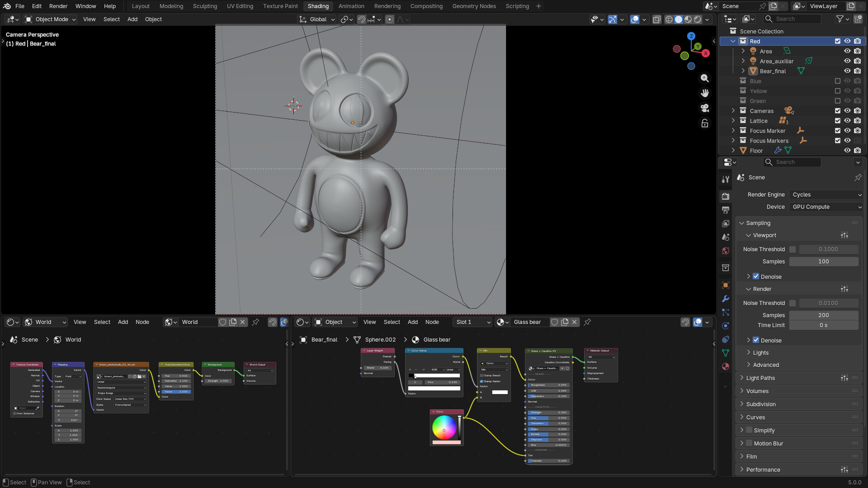Switch to the Compositing workspace tab

pos(426,6)
